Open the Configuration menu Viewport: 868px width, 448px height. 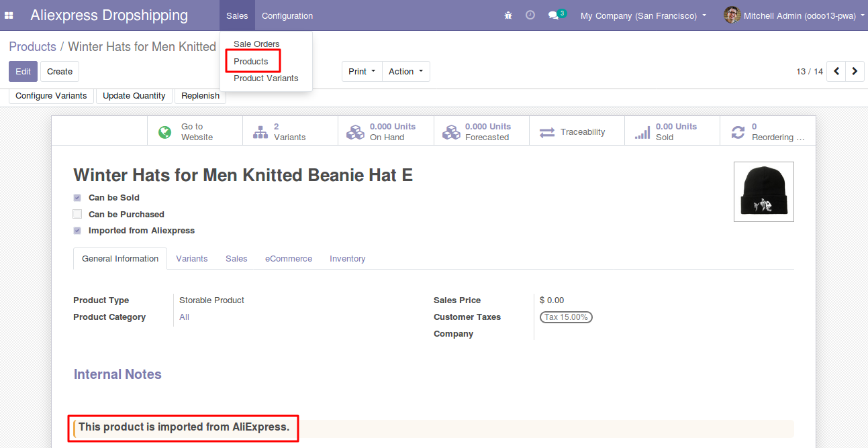tap(287, 15)
